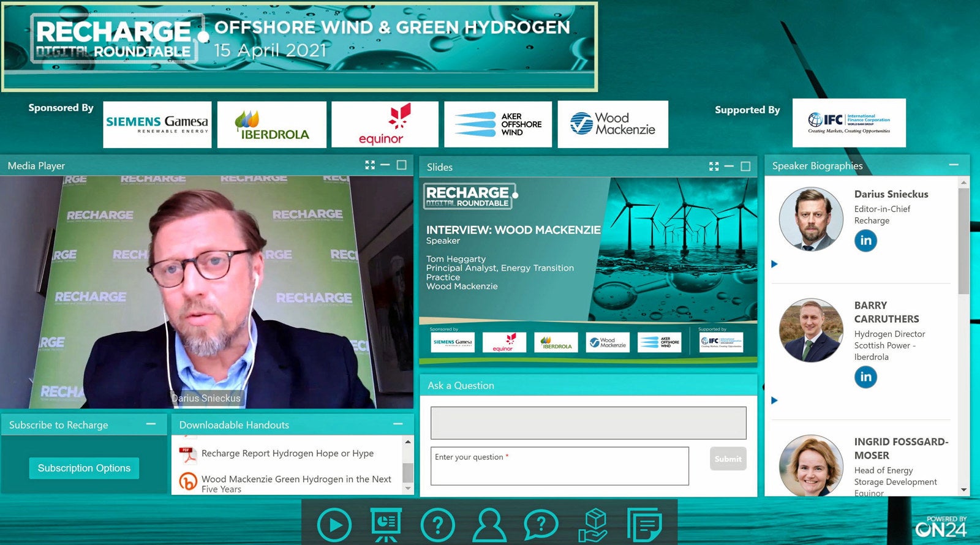Expand the Slides panel to fullscreen
Screen dimensions: 980x545
coord(714,167)
